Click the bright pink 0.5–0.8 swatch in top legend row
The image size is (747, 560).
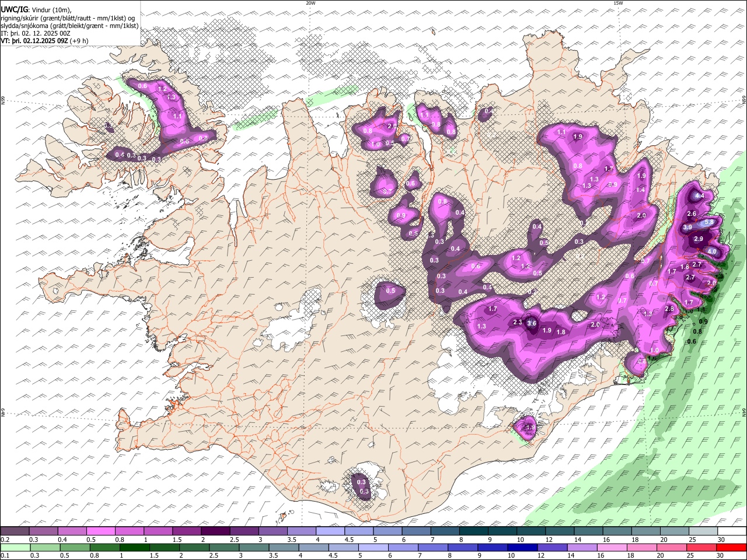coord(100,531)
